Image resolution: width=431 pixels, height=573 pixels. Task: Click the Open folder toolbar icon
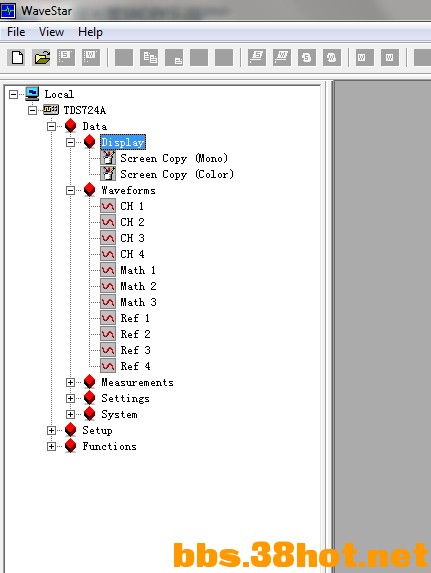click(x=42, y=58)
